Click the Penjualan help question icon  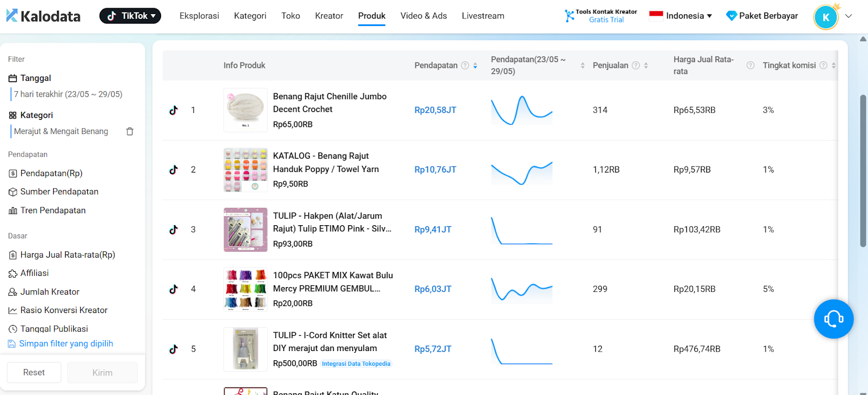(636, 65)
